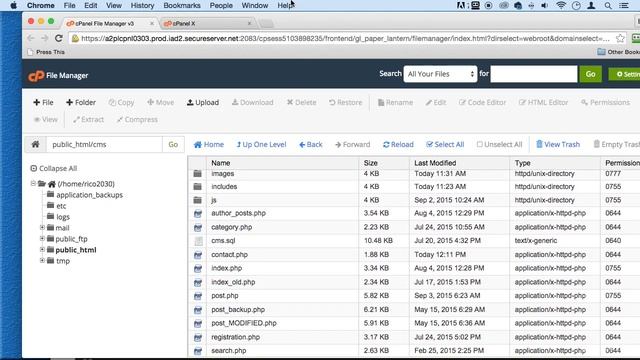Click the Move toolbar button
Image resolution: width=640 pixels, height=360 pixels.
tap(160, 102)
